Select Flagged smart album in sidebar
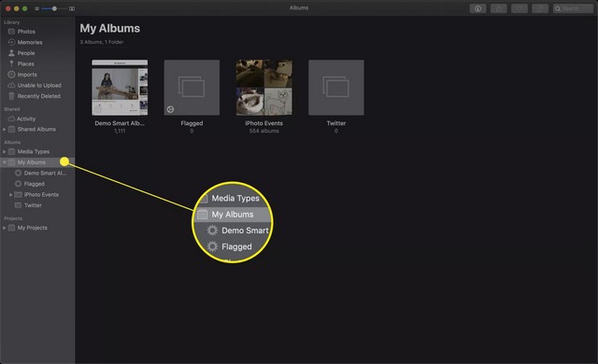Viewport: 598px width, 364px height. tap(37, 184)
